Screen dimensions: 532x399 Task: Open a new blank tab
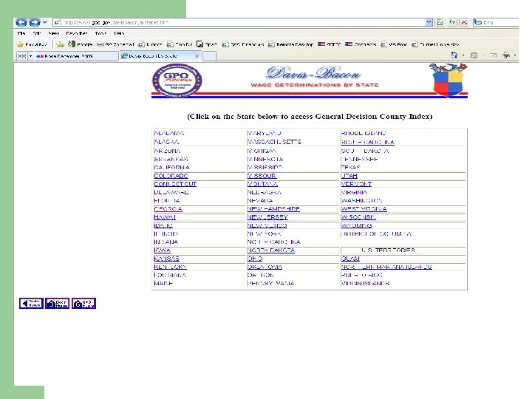209,56
